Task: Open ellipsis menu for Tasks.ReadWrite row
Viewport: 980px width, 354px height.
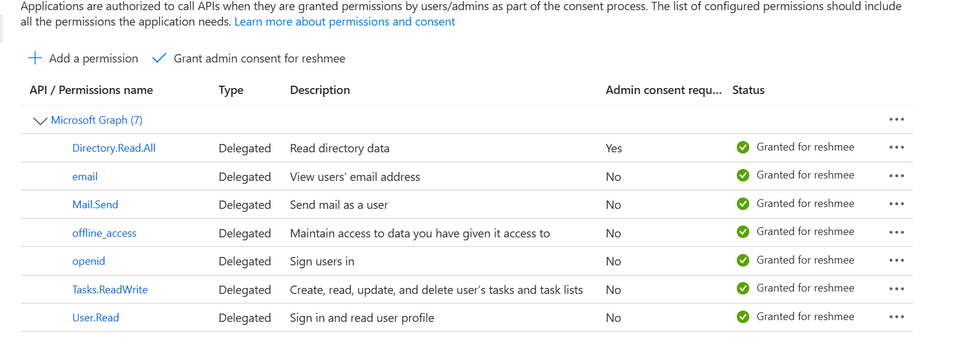Action: pyautogui.click(x=896, y=289)
